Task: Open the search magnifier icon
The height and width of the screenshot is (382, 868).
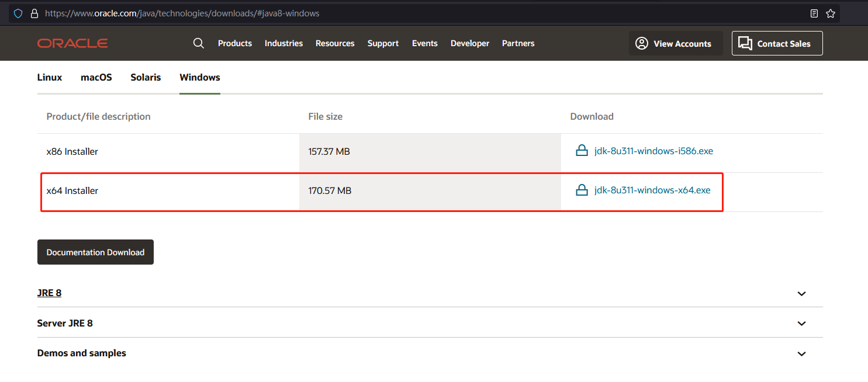Action: point(199,43)
